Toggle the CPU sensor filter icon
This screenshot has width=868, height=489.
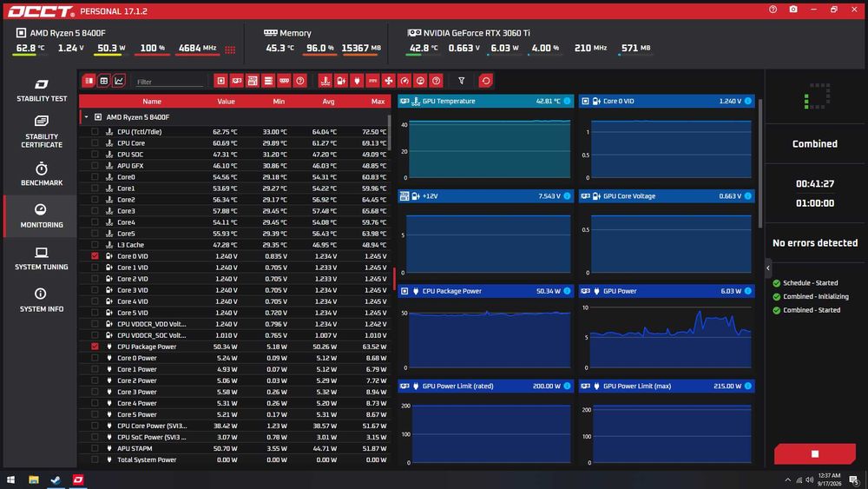point(220,81)
